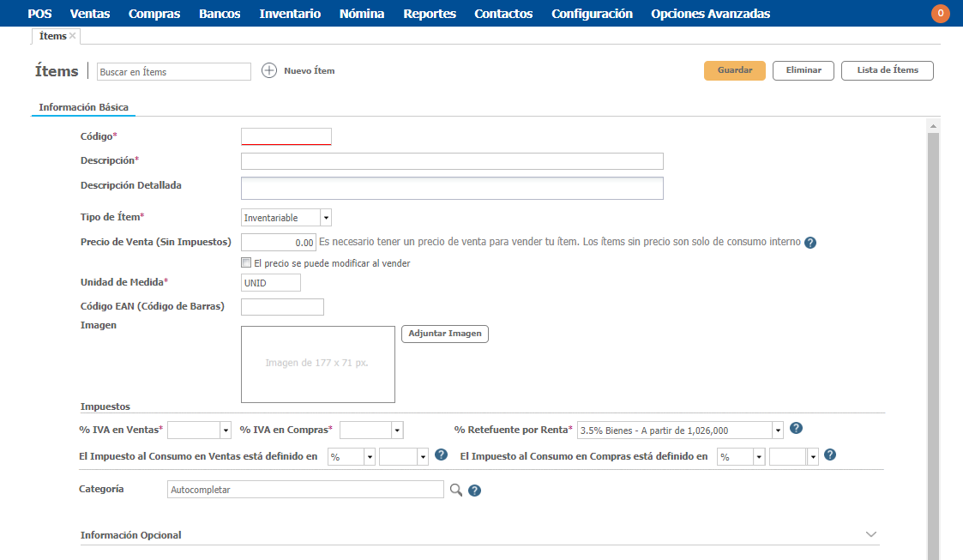Click the Código input field
The width and height of the screenshot is (963, 560).
286,136
